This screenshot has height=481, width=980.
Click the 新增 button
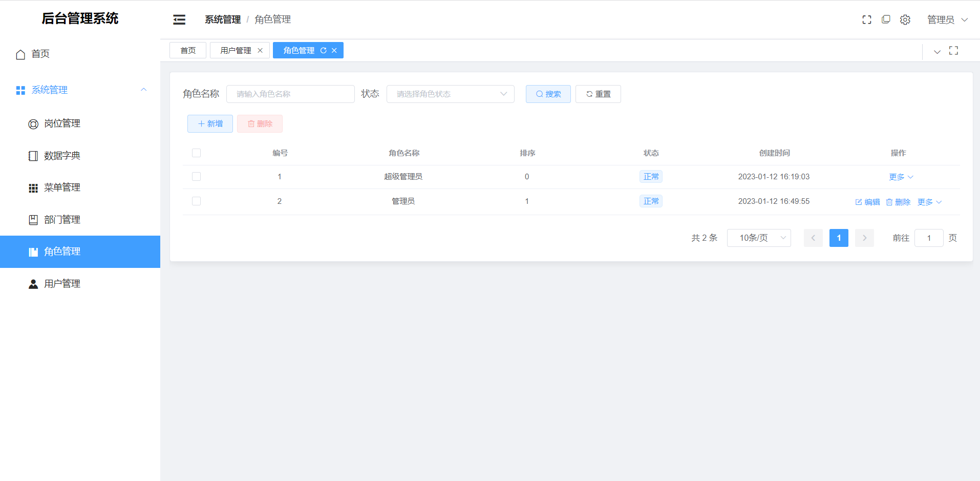point(210,123)
